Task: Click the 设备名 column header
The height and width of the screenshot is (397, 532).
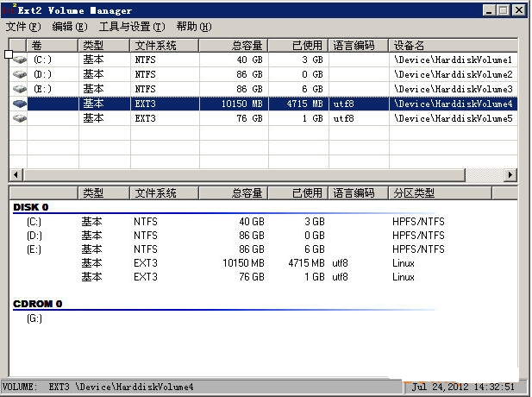Action: (x=454, y=45)
